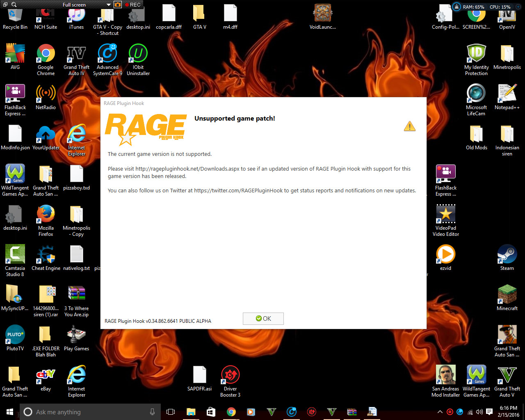
Task: Select the Mozilla Firefox desktop shortcut
Action: pos(46,221)
